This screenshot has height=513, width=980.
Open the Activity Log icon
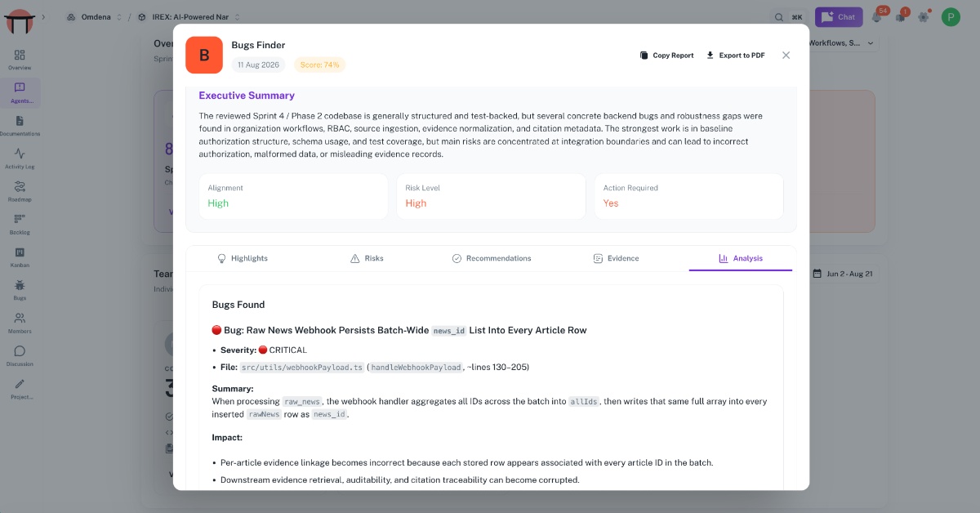tap(20, 158)
